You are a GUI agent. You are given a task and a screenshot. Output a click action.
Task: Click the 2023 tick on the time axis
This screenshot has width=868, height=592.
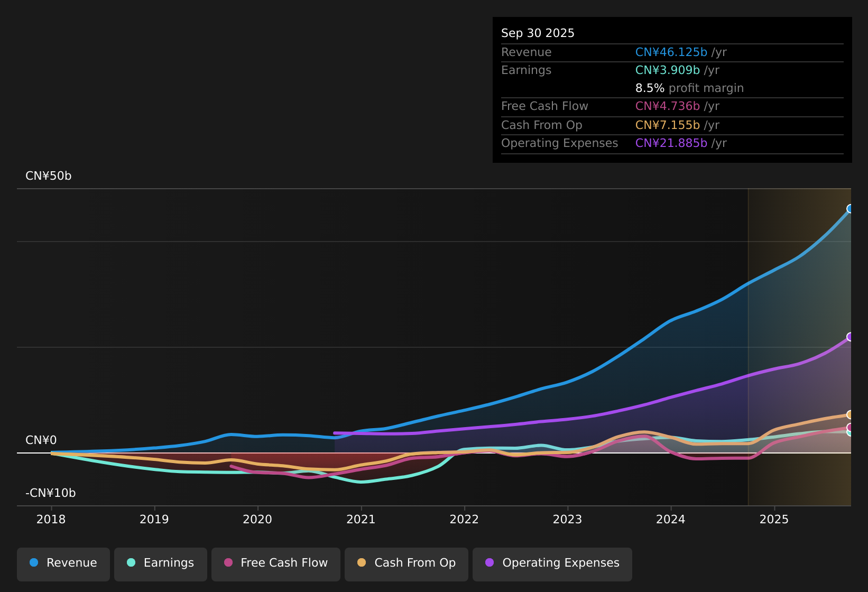click(x=567, y=520)
